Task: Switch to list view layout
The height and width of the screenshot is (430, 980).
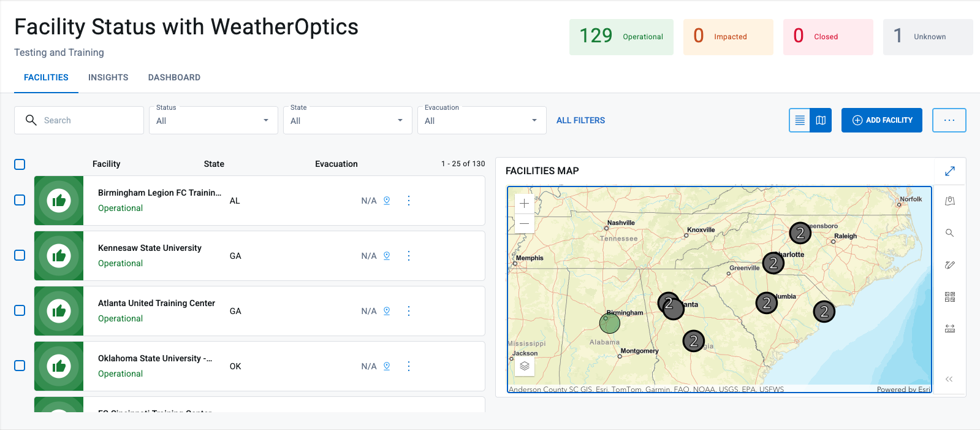Action: click(x=800, y=120)
